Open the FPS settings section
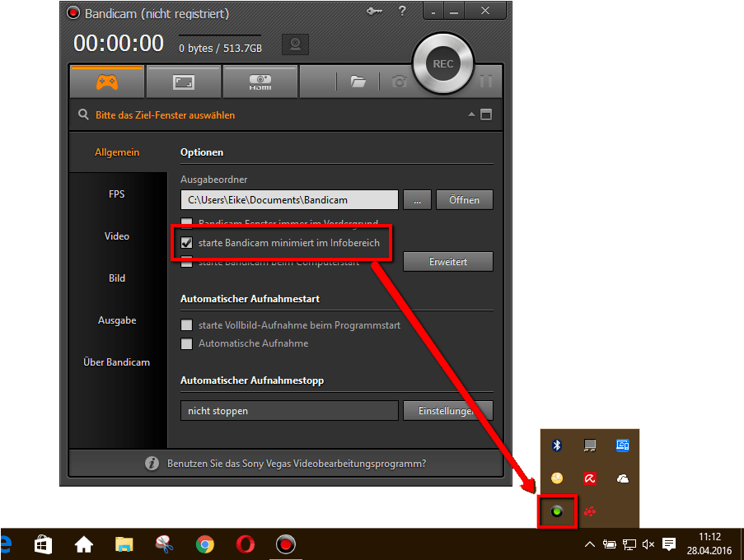This screenshot has width=744, height=560. pyautogui.click(x=117, y=194)
